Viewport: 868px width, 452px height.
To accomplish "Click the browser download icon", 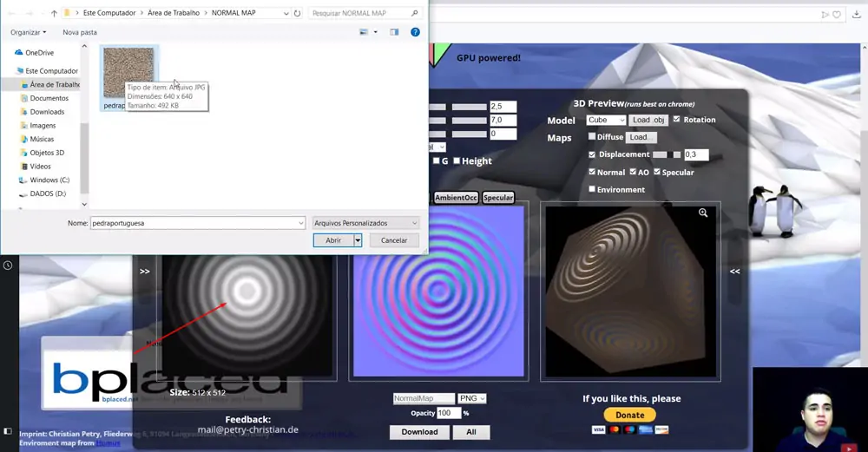I will pos(857,15).
